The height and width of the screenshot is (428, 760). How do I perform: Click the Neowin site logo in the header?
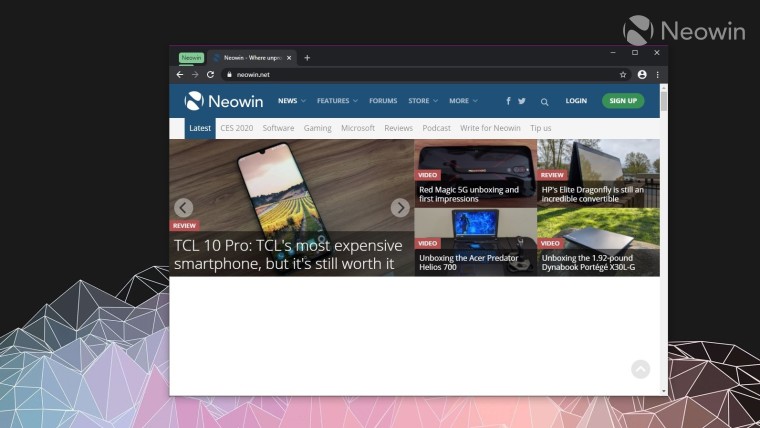pyautogui.click(x=223, y=101)
